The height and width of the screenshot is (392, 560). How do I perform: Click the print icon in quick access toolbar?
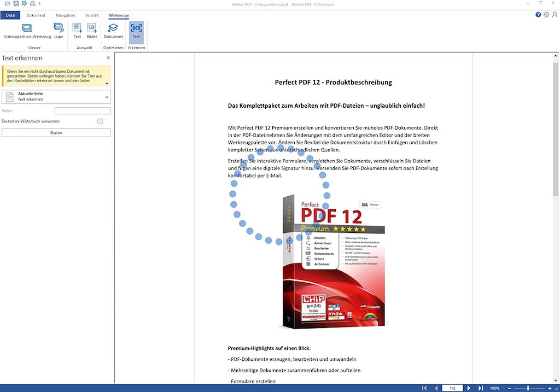tap(32, 4)
